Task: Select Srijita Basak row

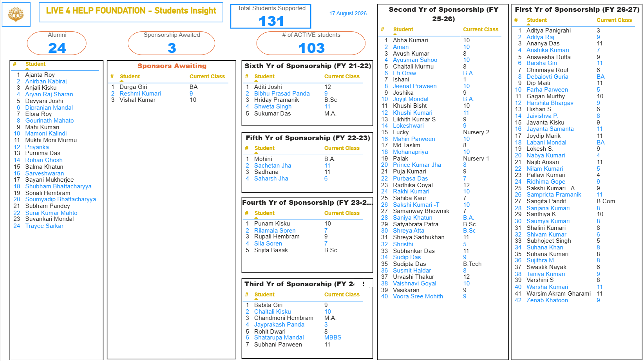Action: (304, 250)
